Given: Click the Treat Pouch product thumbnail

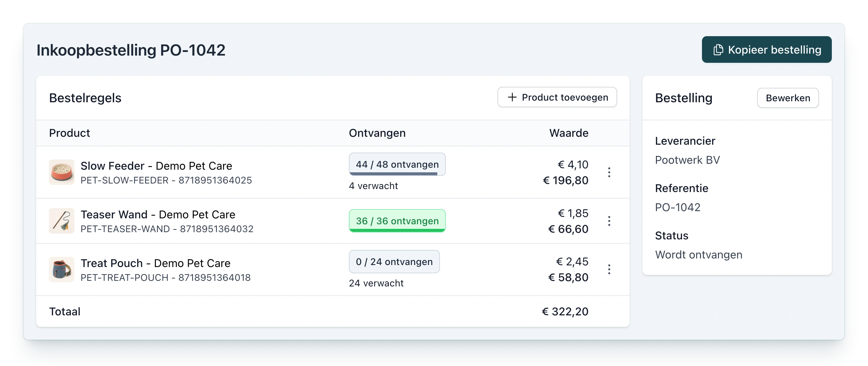Looking at the screenshot, I should (62, 269).
